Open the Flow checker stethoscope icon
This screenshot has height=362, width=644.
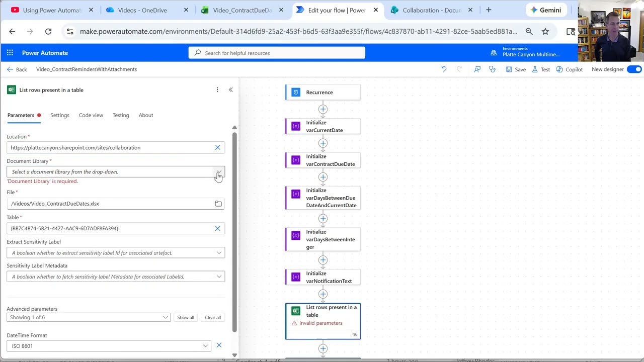coord(492,69)
